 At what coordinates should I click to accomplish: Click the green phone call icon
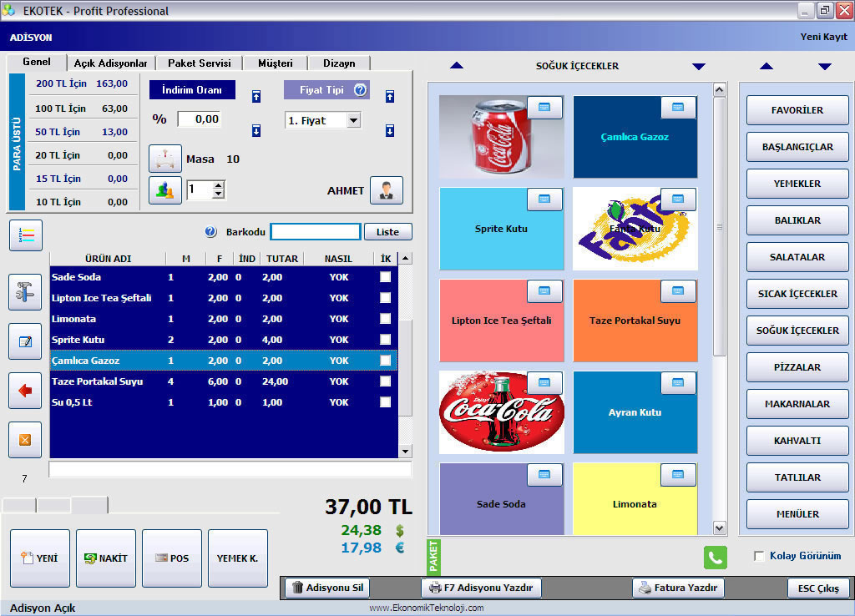(716, 558)
